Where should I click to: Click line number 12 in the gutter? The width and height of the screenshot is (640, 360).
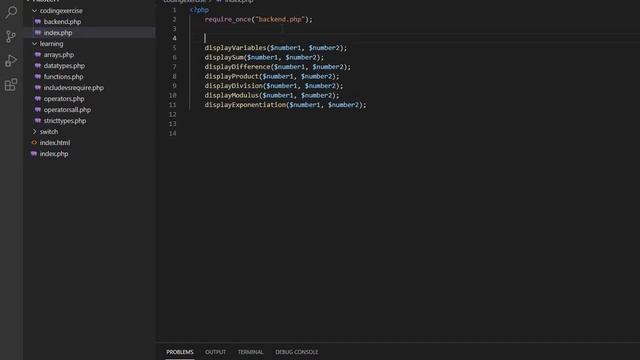[x=173, y=114]
